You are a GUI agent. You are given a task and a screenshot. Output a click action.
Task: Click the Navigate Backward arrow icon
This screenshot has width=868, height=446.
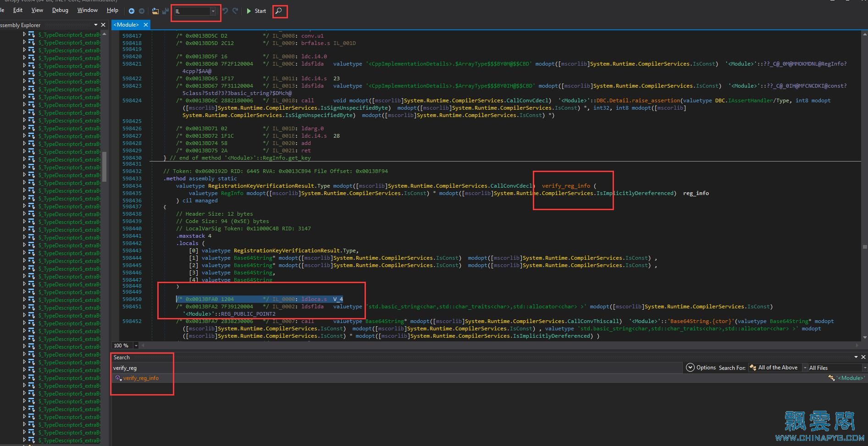(132, 11)
